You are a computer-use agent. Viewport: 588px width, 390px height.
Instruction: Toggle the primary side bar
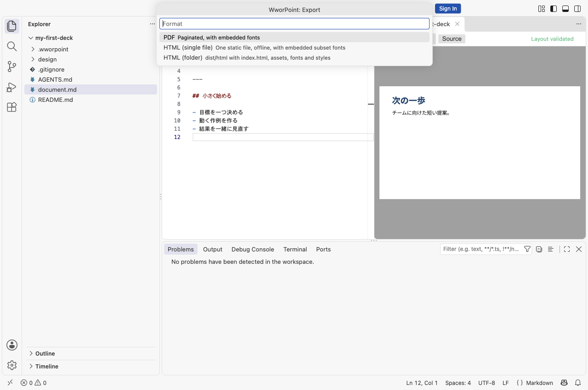[554, 9]
